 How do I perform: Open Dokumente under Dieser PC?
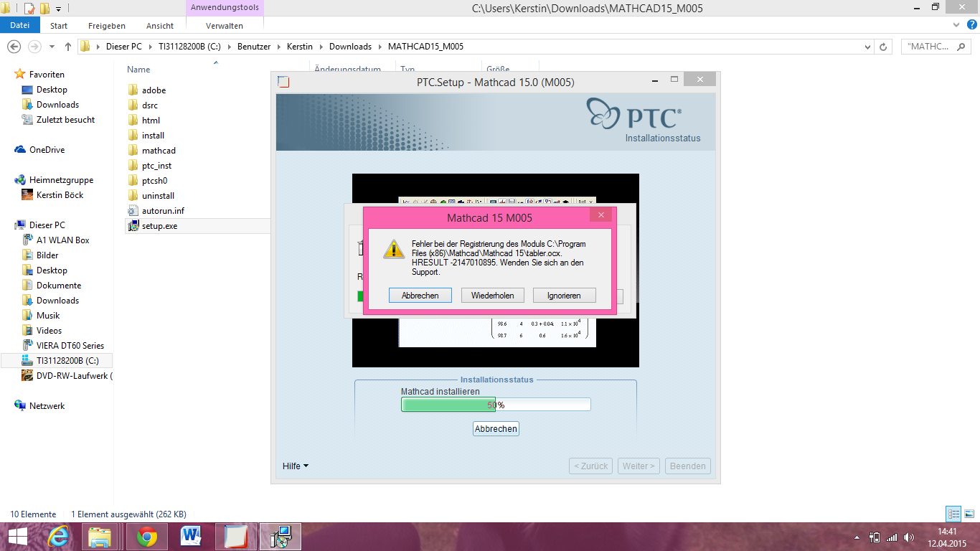(59, 286)
